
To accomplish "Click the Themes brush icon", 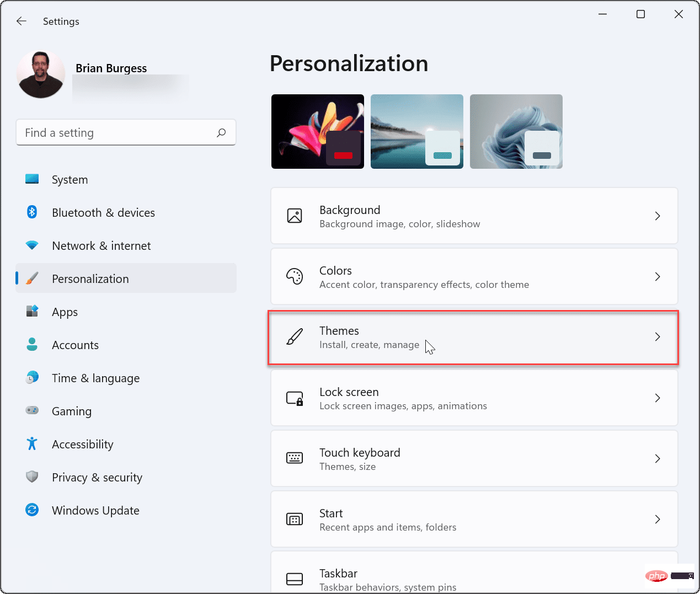I will pos(295,336).
